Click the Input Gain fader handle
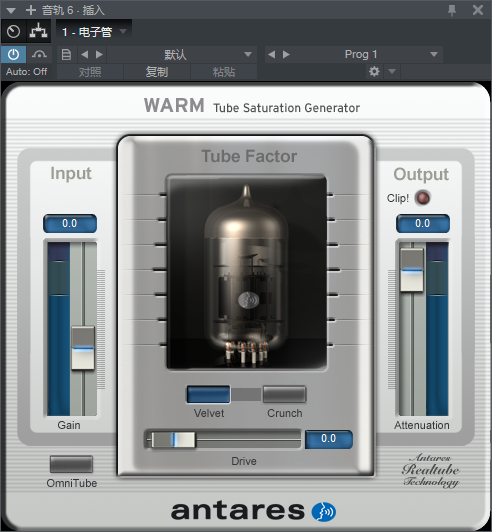 [x=83, y=348]
